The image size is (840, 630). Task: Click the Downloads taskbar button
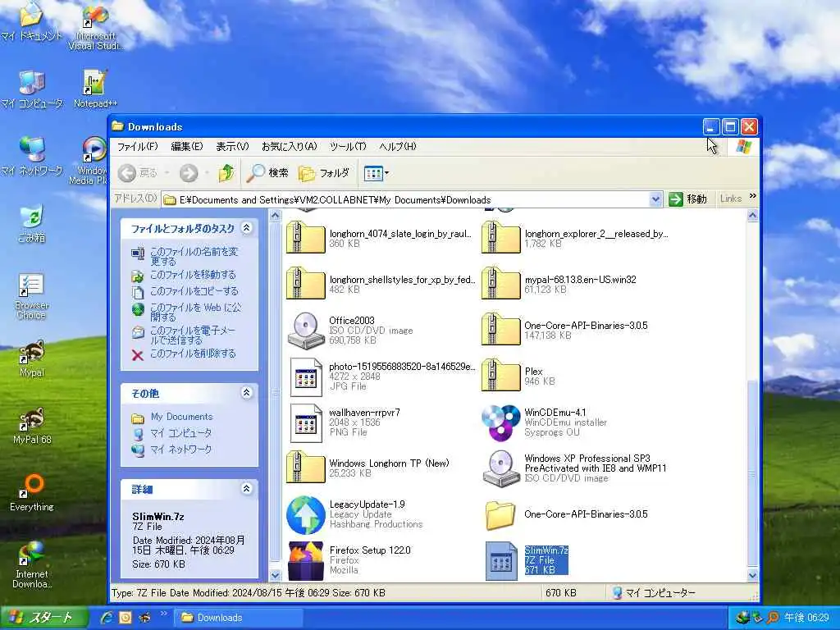click(237, 618)
